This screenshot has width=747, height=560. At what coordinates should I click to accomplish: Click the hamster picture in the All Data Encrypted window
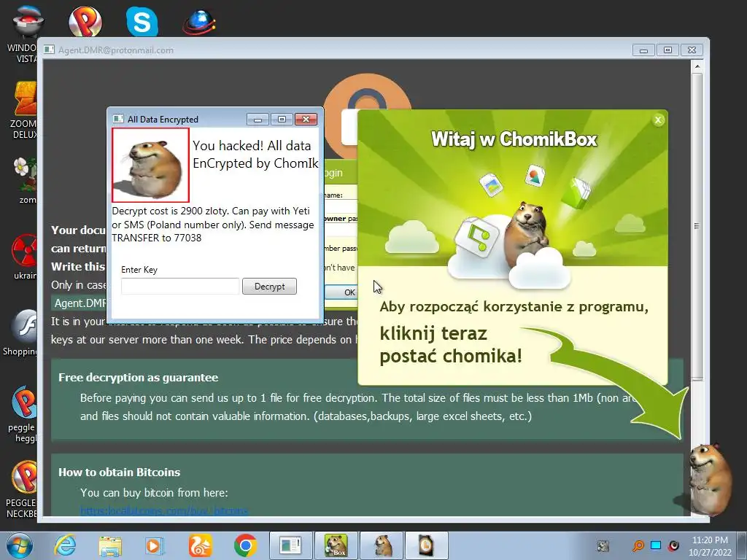(150, 165)
